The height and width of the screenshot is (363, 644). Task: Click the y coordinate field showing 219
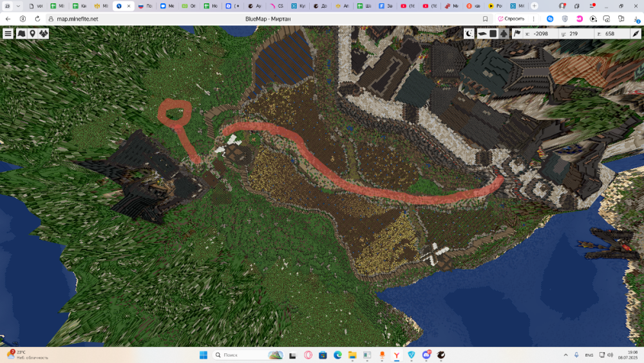click(x=576, y=34)
